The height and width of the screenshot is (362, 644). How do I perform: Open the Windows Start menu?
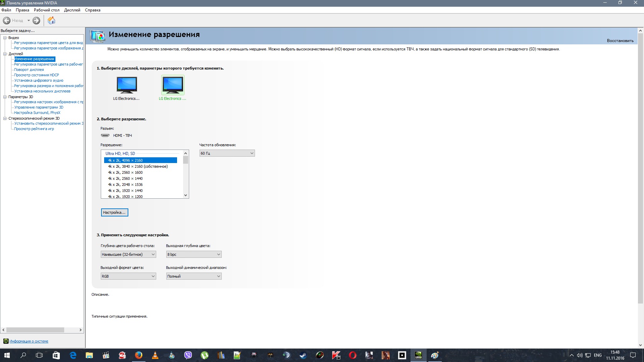pos(7,355)
